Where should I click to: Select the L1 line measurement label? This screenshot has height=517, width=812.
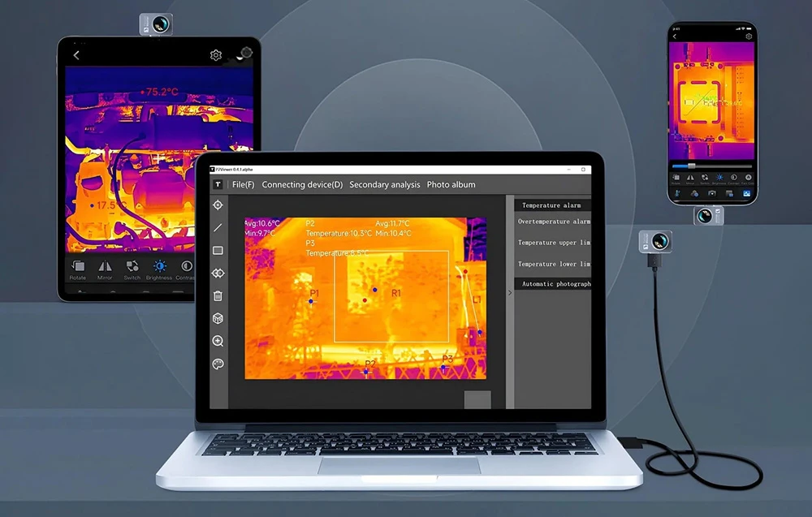tap(477, 299)
